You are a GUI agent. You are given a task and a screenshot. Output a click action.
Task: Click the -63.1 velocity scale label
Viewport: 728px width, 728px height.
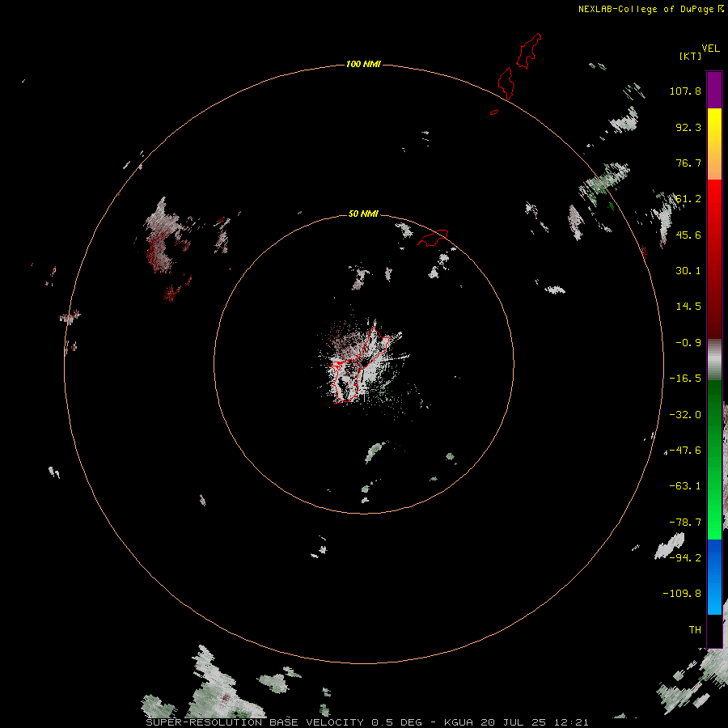[685, 486]
